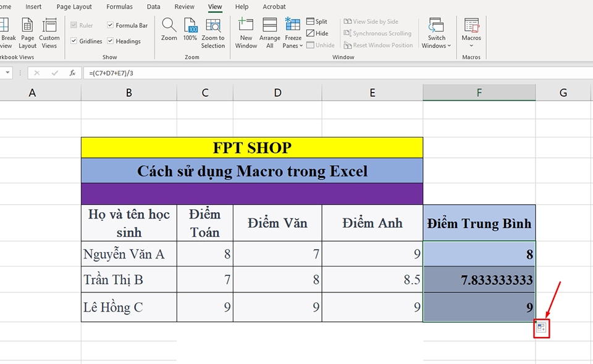Toggle the Ruler checkbox
This screenshot has height=364, width=593.
point(74,25)
